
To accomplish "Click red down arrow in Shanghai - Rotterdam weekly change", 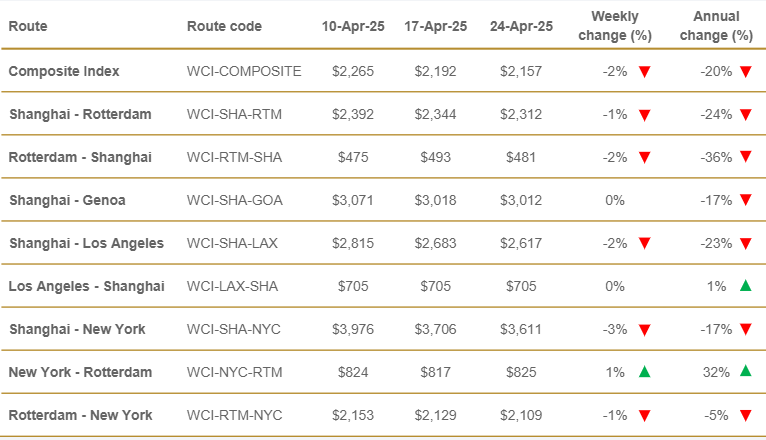I will (644, 115).
